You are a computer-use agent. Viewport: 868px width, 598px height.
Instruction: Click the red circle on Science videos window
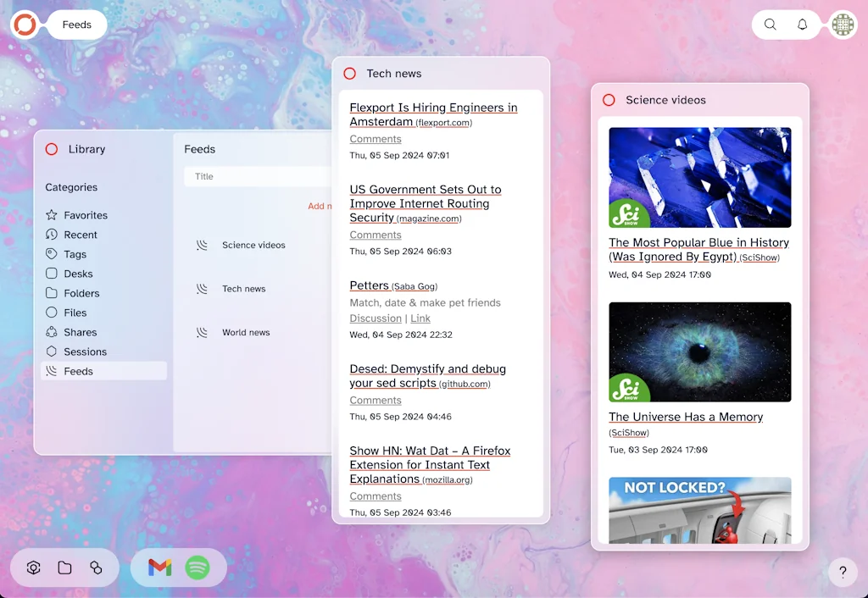coord(609,100)
